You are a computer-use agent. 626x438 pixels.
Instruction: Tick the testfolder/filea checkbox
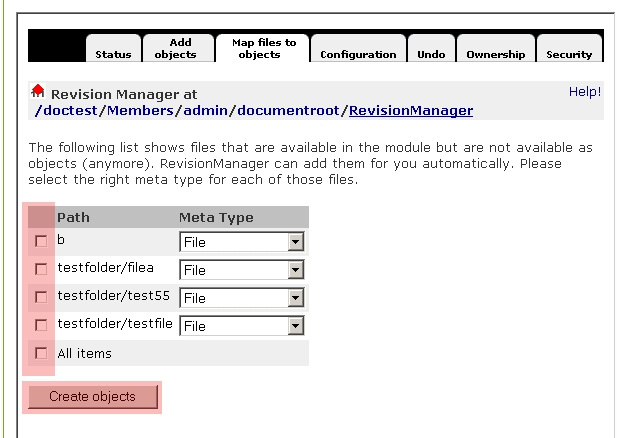coord(41,269)
